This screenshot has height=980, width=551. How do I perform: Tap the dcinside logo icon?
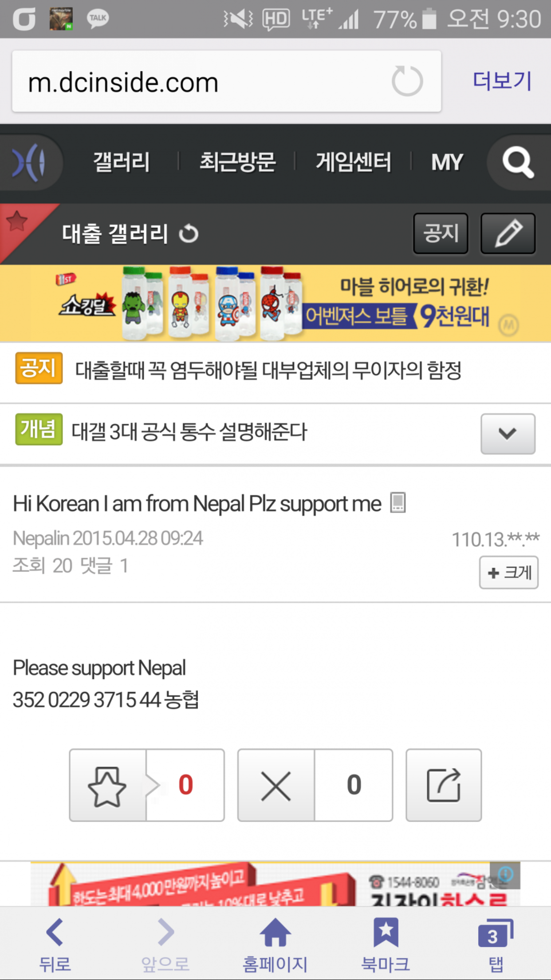pos(29,162)
